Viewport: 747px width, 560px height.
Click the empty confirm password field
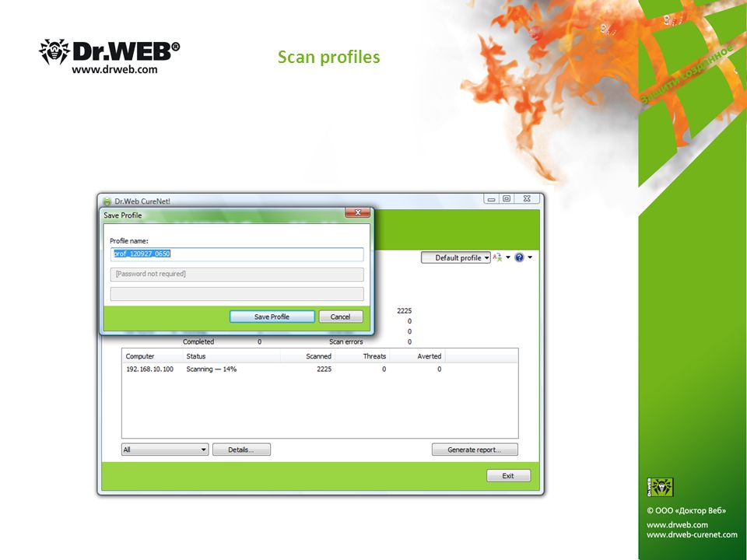(237, 294)
